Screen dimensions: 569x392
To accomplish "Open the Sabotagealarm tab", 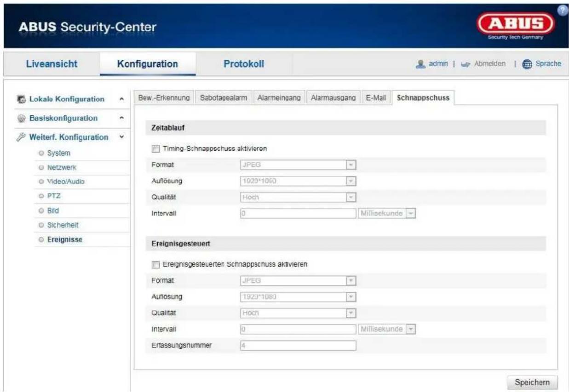I will coord(223,97).
